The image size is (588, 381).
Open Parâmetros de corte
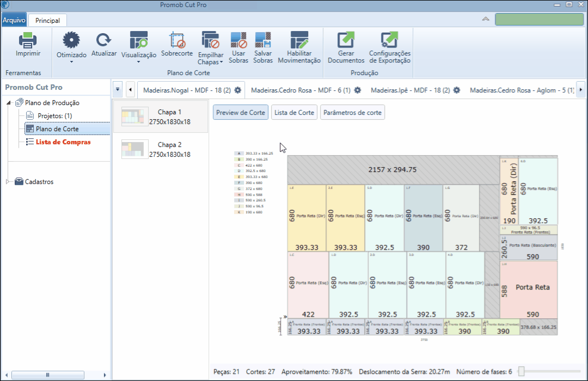coord(352,112)
